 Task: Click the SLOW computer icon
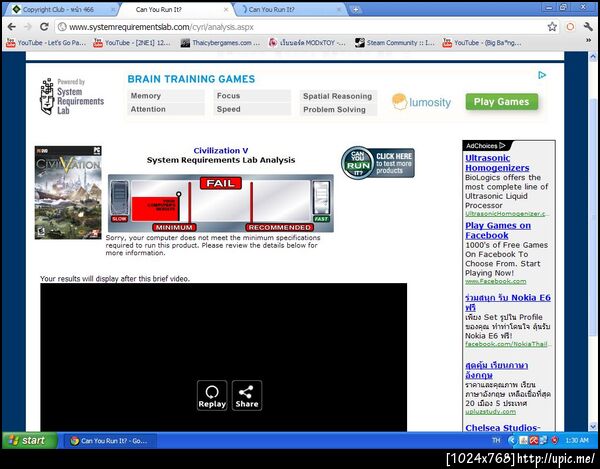[x=119, y=202]
